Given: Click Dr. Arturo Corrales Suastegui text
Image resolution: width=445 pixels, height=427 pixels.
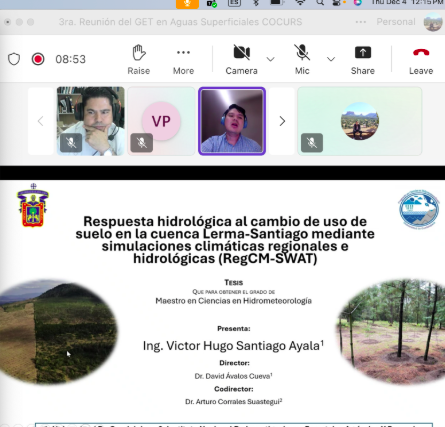Looking at the screenshot, I should click(x=234, y=402).
